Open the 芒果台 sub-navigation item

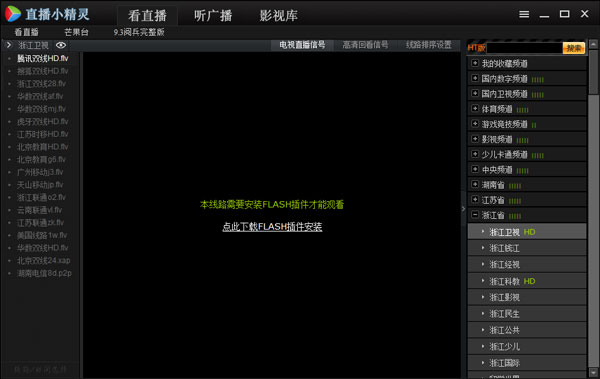click(76, 32)
